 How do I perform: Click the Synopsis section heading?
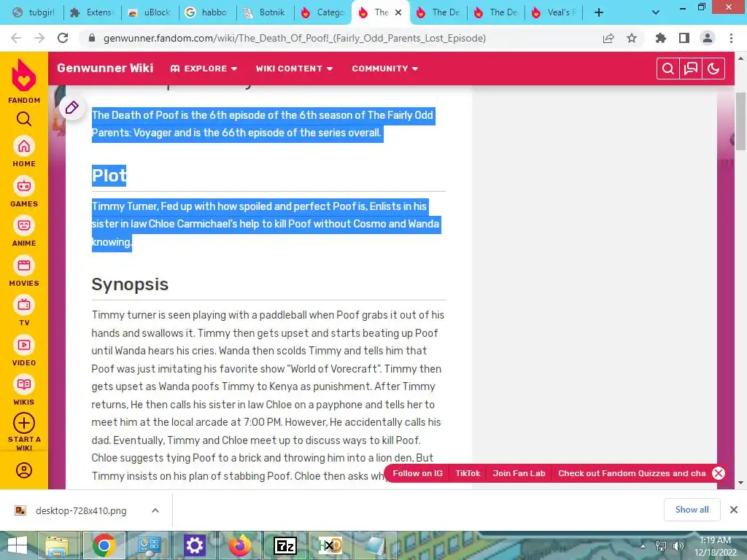(x=130, y=284)
